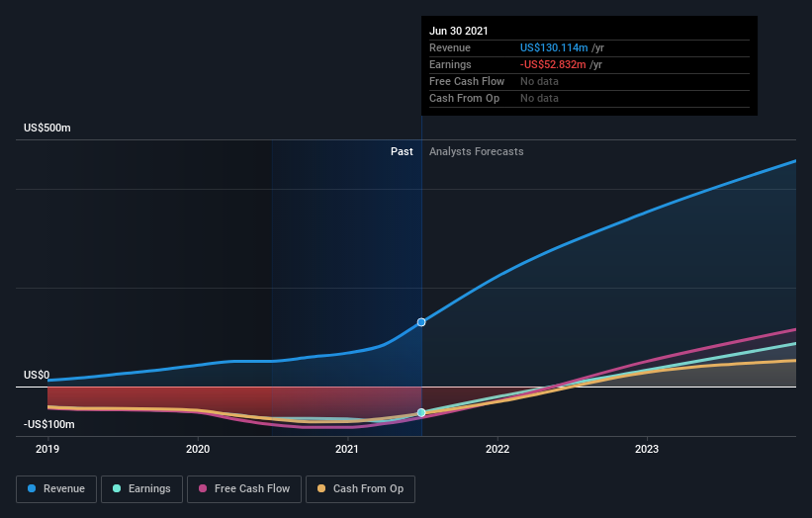812x518 pixels.
Task: Click the Free Cash Flow row label in tooltip
Action: (467, 81)
